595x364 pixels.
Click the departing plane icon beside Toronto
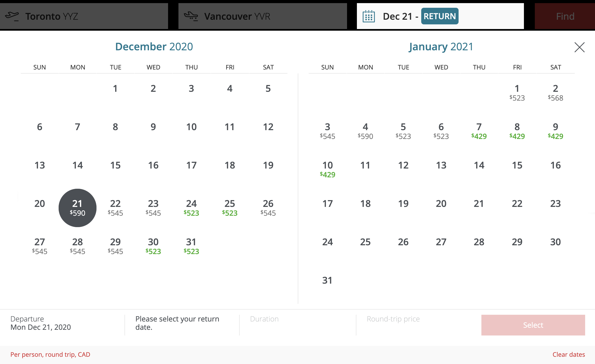pyautogui.click(x=12, y=16)
